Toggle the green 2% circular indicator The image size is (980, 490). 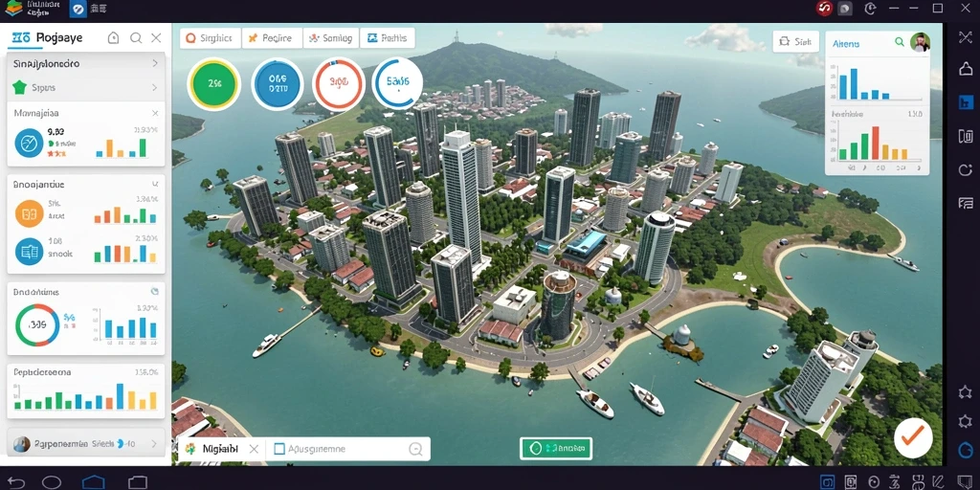click(x=214, y=84)
